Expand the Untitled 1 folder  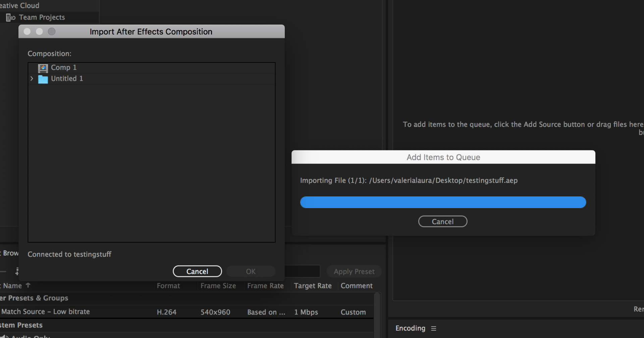coord(32,79)
